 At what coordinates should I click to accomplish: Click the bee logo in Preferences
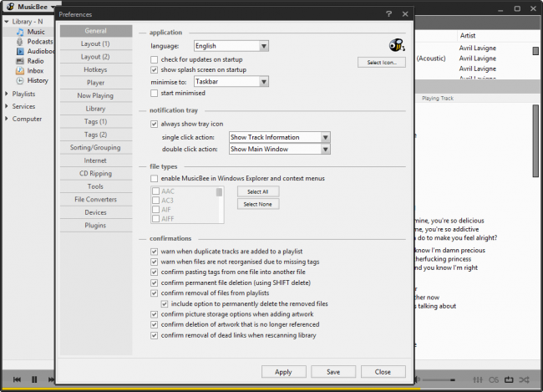point(397,45)
